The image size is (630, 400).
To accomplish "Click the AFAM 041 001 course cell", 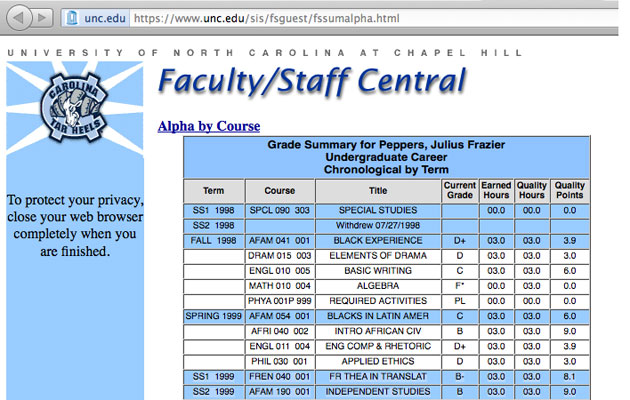I will (x=280, y=241).
